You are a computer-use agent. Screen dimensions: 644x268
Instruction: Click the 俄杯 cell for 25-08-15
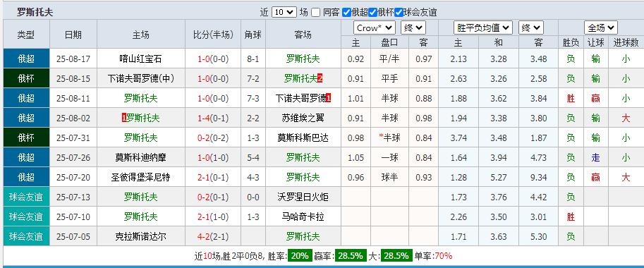pos(26,78)
